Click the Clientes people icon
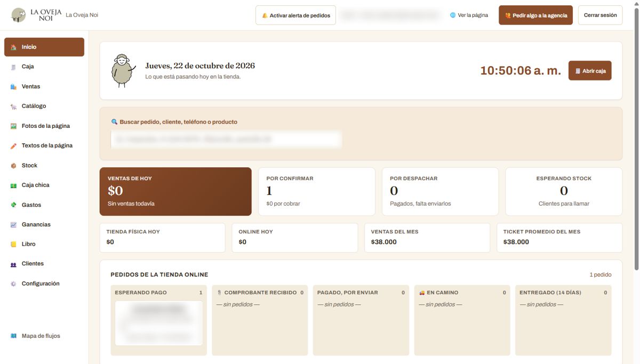The image size is (640, 364). click(13, 264)
